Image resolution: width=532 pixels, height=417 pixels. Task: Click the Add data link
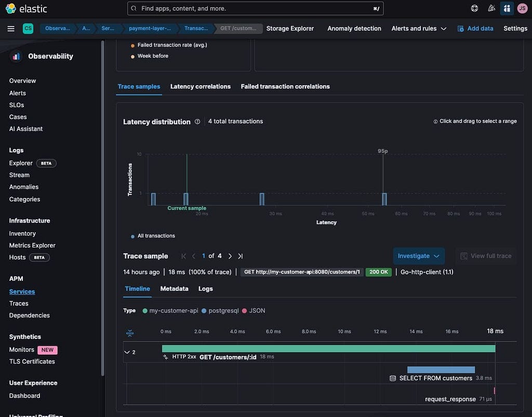475,29
